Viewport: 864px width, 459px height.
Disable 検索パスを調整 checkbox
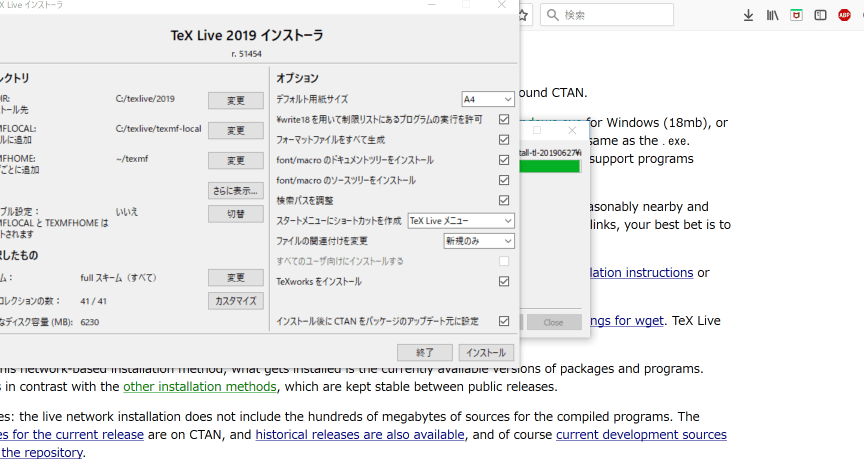[x=504, y=201]
